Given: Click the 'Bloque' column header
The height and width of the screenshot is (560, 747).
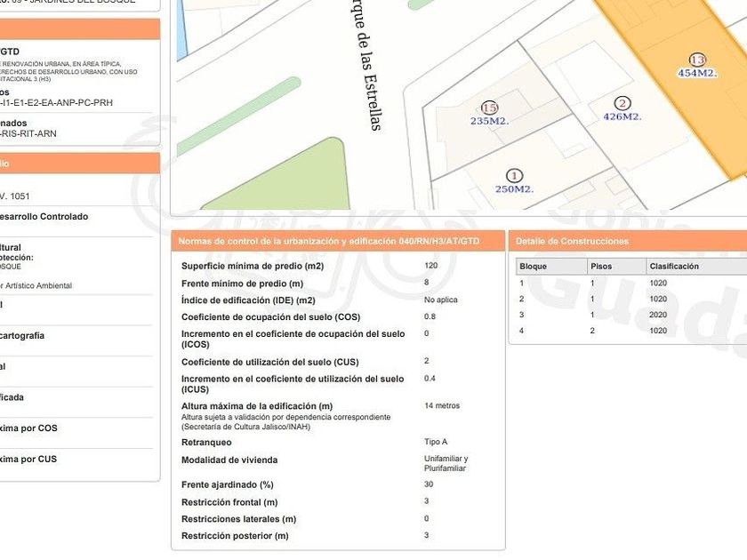Looking at the screenshot, I should pos(551,266).
